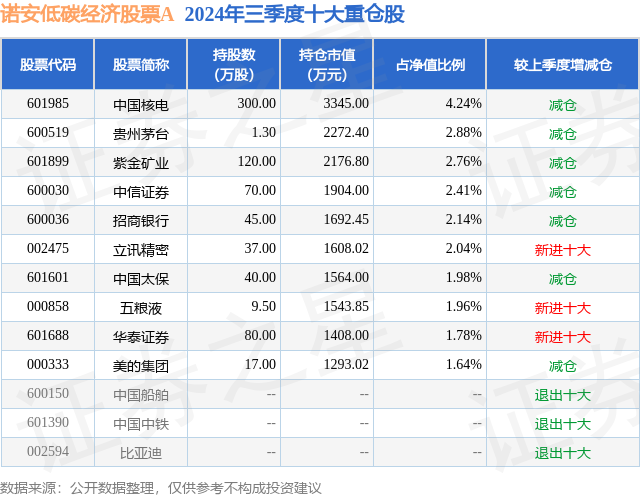Click 新进十大 label for 立讯精密
This screenshot has width=640, height=497.
point(563,249)
